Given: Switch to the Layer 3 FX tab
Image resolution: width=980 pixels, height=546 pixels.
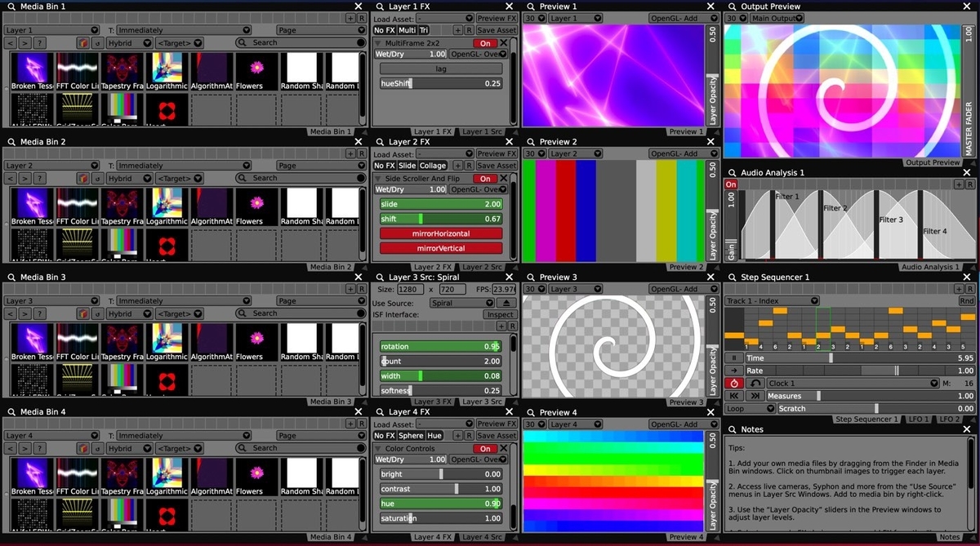Looking at the screenshot, I should (x=432, y=402).
